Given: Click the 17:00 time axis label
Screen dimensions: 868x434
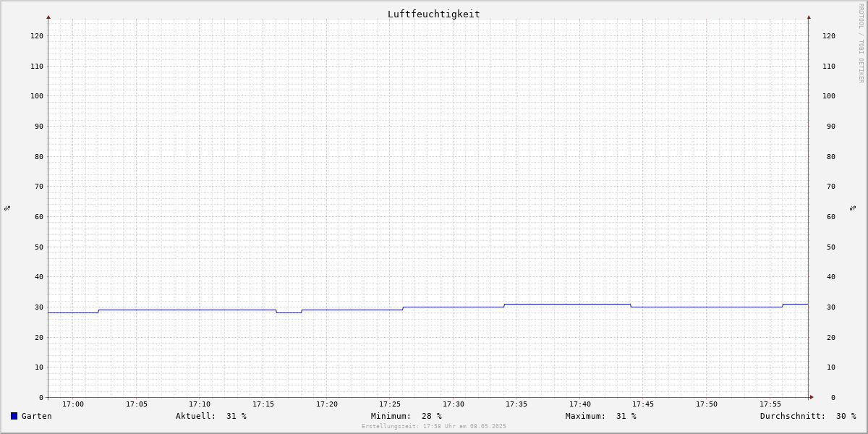Looking at the screenshot, I should 73,404.
